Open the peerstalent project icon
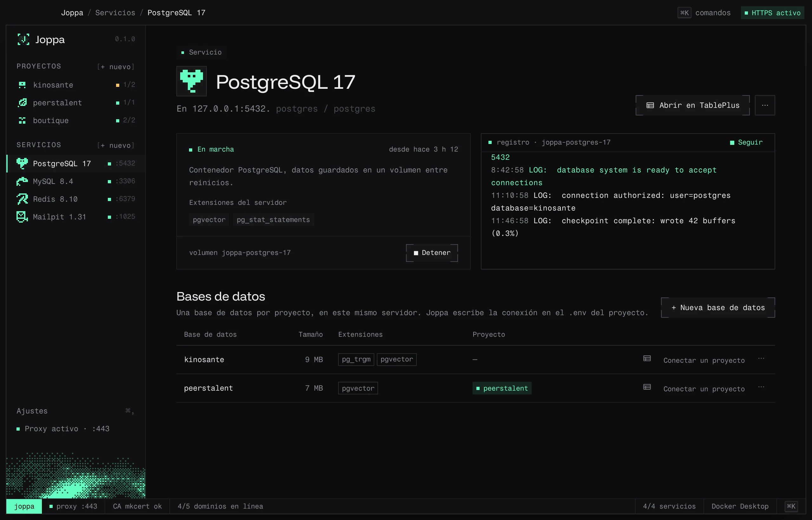This screenshot has height=520, width=812. 22,103
